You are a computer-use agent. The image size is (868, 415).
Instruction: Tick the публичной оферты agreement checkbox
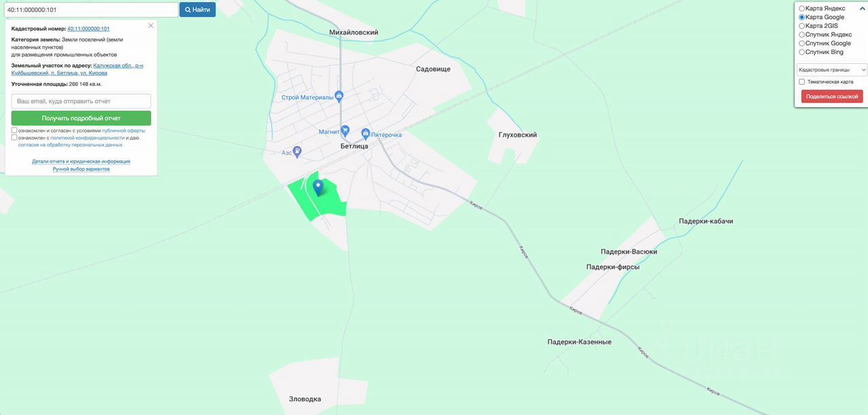[14, 130]
